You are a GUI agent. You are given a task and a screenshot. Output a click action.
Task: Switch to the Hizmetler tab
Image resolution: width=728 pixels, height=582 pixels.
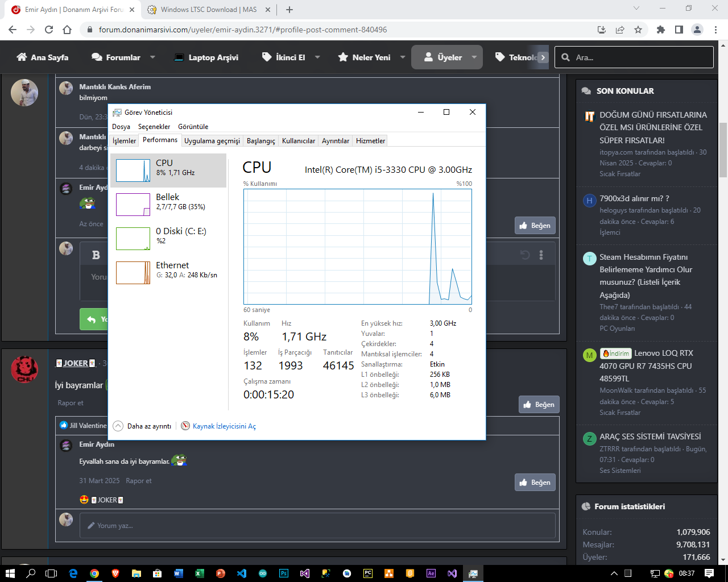click(x=371, y=141)
